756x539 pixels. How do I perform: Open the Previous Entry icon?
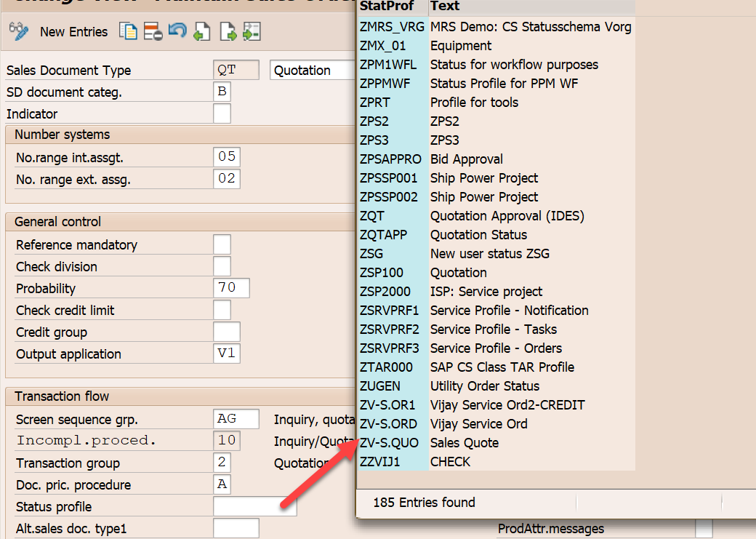[x=202, y=31]
